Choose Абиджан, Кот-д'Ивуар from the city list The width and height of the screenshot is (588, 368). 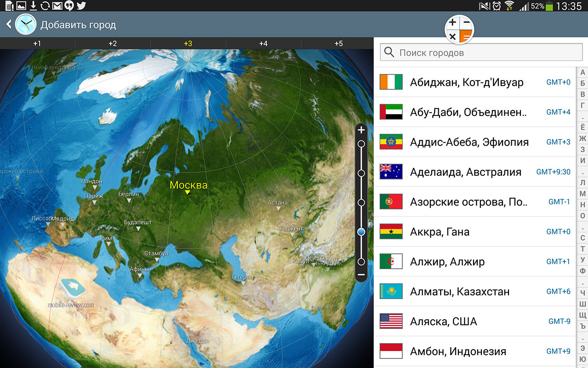click(x=475, y=82)
